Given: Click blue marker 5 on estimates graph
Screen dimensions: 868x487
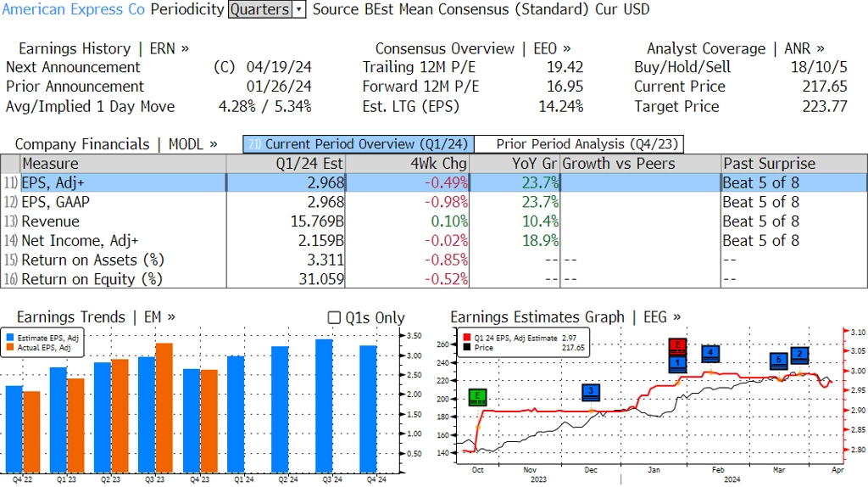Looking at the screenshot, I should pyautogui.click(x=778, y=361).
